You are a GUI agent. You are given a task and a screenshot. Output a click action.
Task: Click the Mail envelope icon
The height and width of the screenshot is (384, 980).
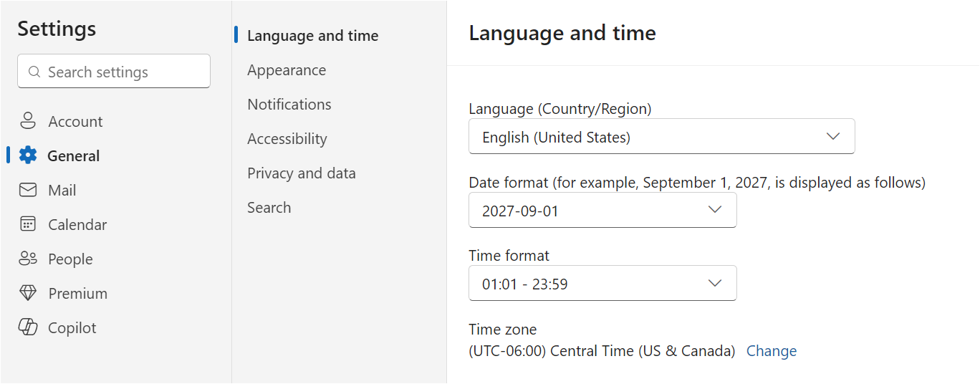(x=28, y=190)
